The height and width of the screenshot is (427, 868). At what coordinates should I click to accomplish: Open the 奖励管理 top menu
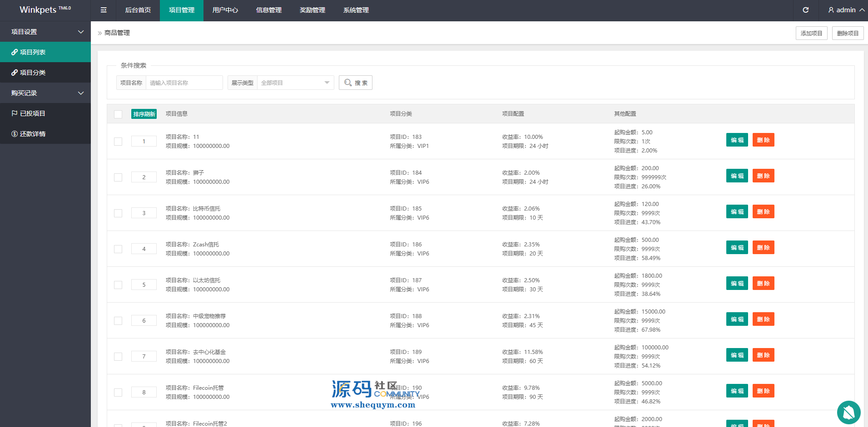click(x=312, y=10)
